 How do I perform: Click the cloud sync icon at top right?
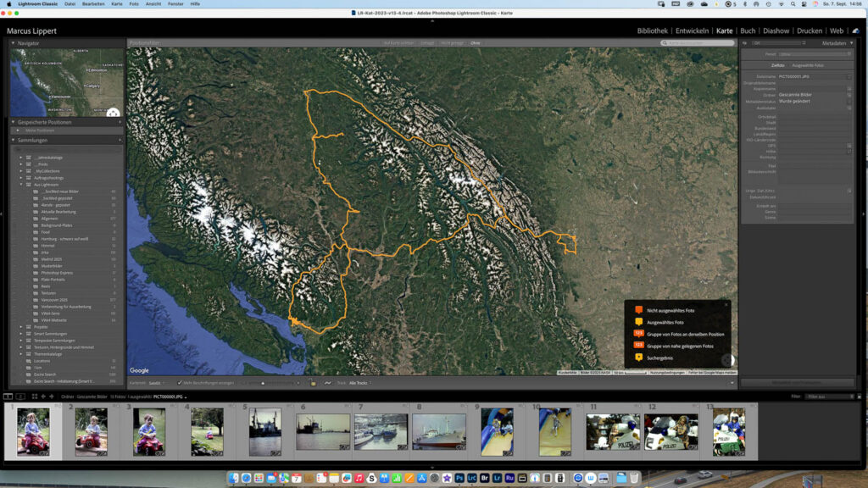point(856,31)
